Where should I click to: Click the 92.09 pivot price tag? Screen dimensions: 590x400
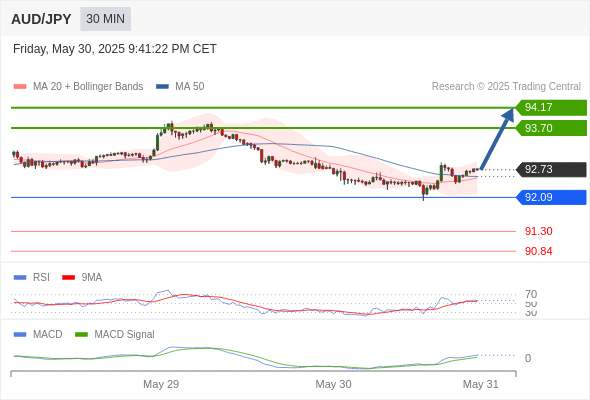point(551,197)
